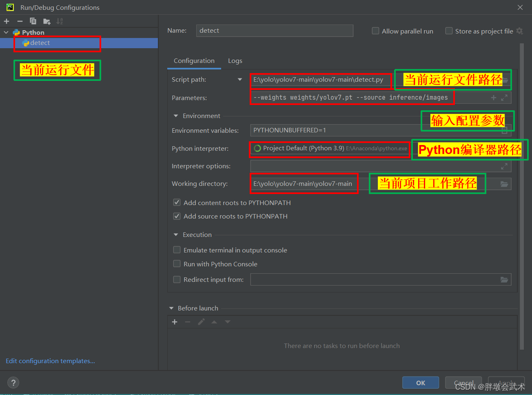This screenshot has height=395, width=532.
Task: Sort configurations alphabetically icon
Action: click(60, 21)
